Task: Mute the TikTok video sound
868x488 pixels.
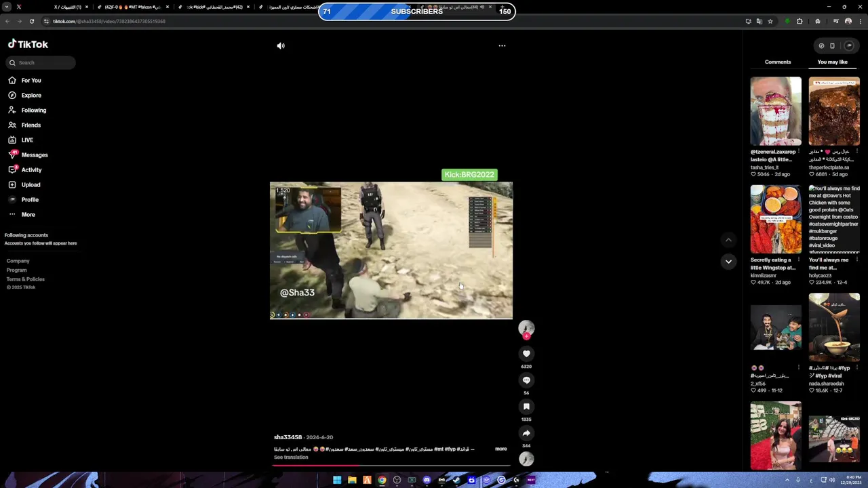Action: point(281,46)
